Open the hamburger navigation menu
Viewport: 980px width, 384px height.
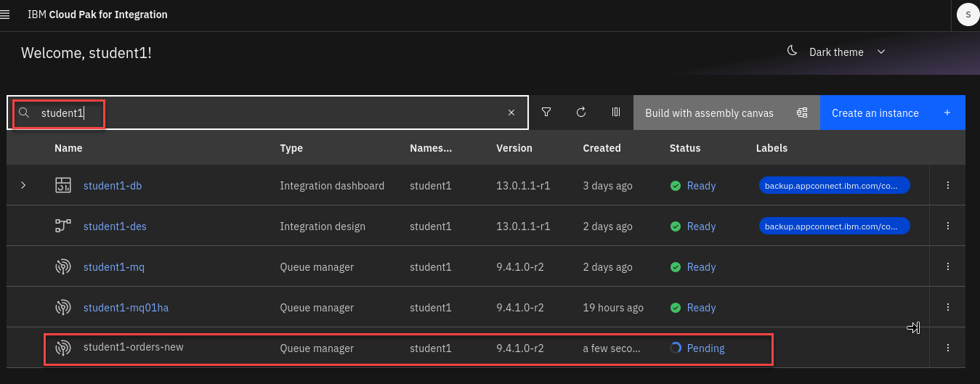point(6,15)
